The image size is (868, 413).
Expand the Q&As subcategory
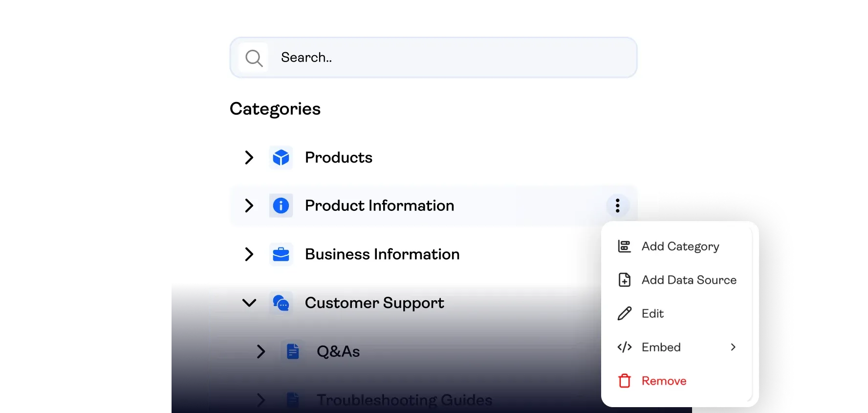261,351
